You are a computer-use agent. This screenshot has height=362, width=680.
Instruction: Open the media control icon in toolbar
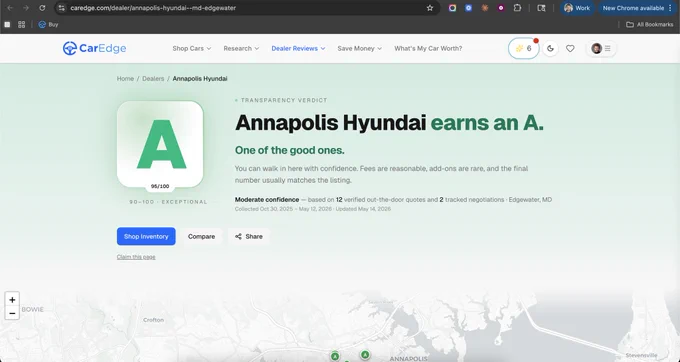click(x=541, y=8)
